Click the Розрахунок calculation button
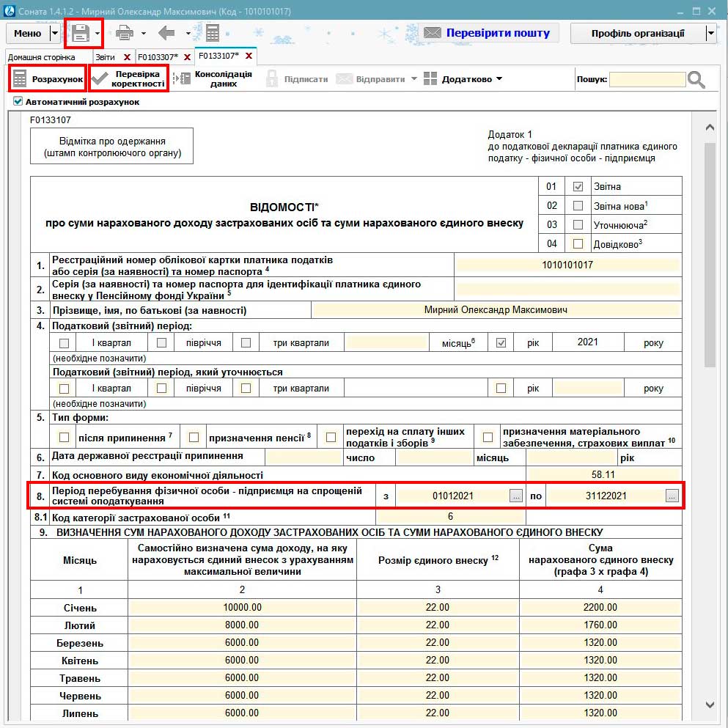 48,78
